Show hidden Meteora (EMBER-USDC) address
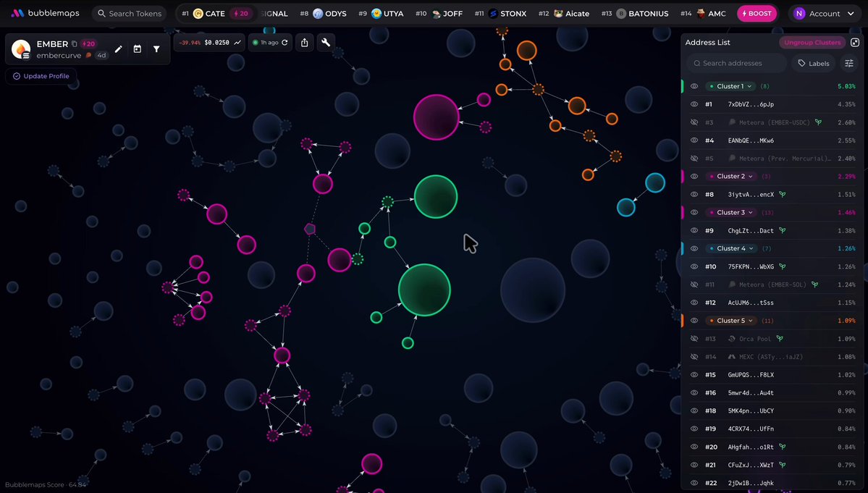 (x=694, y=122)
